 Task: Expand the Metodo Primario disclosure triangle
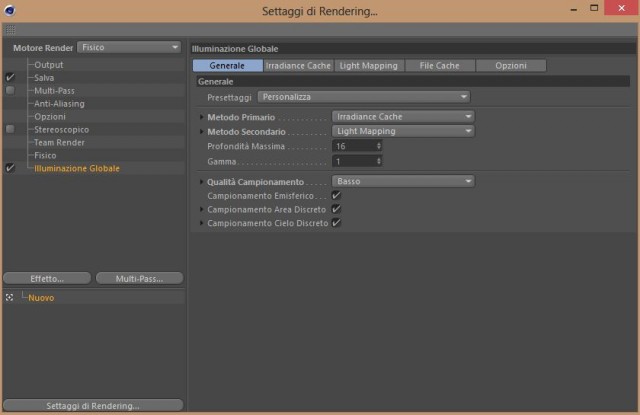point(201,117)
